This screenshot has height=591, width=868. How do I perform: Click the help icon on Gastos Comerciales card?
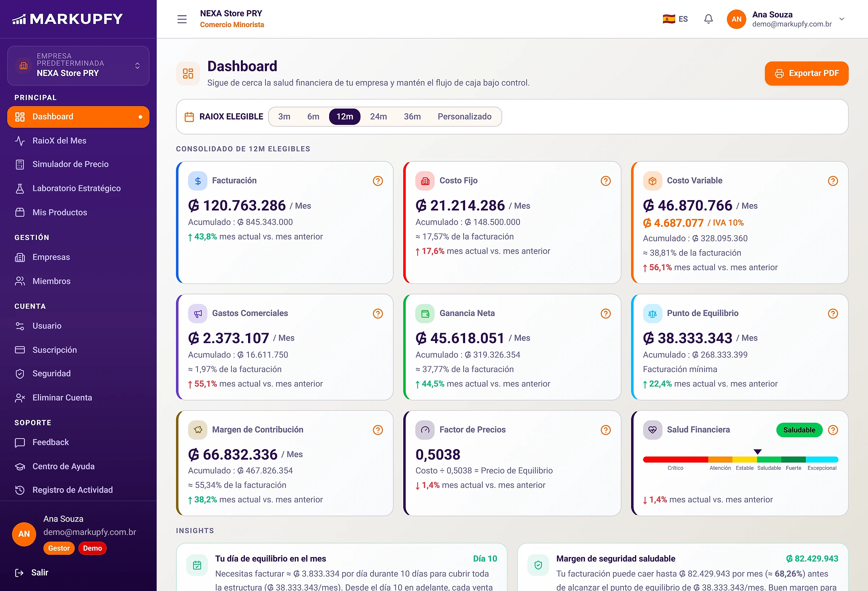tap(378, 314)
